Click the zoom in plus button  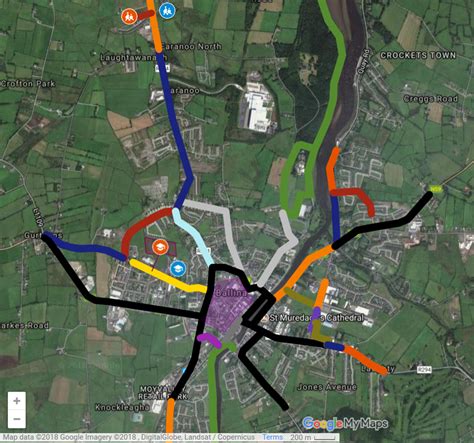point(17,401)
